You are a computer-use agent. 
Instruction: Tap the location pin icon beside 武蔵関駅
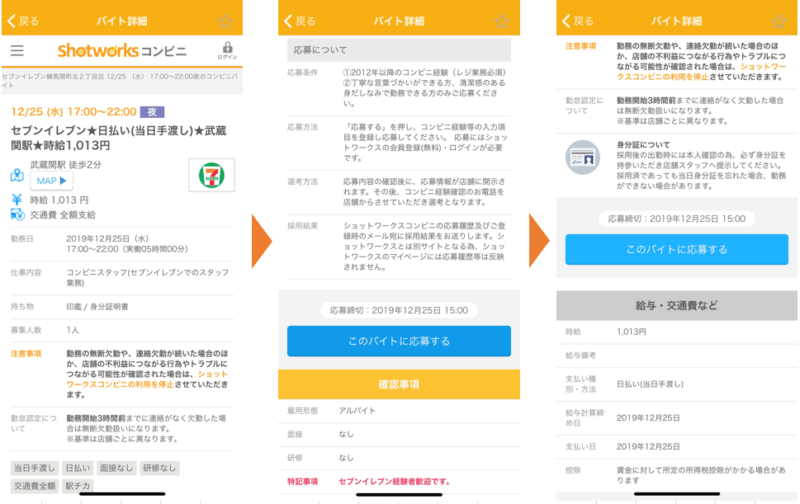tap(17, 175)
